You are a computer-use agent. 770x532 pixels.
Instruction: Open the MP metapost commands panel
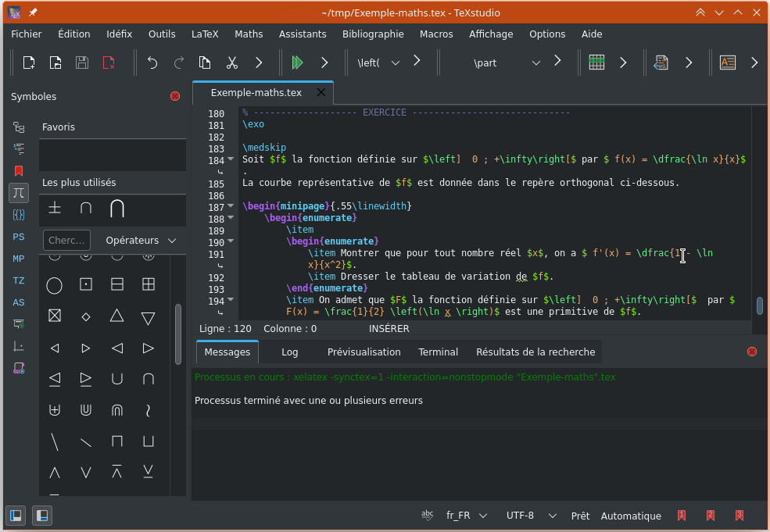[19, 259]
